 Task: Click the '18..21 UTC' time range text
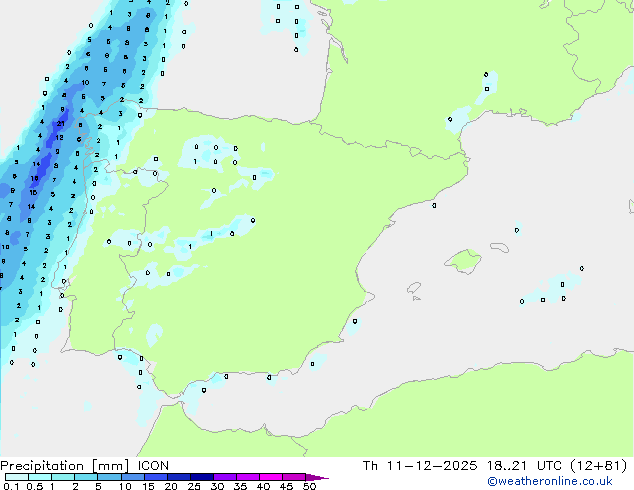tap(524, 466)
